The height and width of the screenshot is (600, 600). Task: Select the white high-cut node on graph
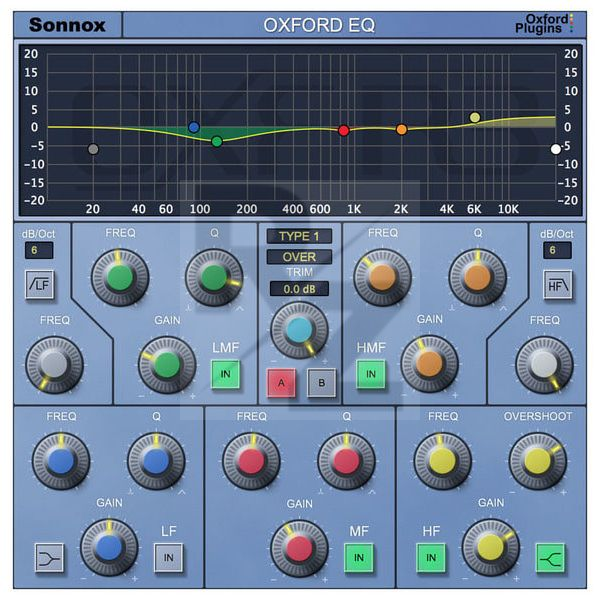tap(556, 149)
